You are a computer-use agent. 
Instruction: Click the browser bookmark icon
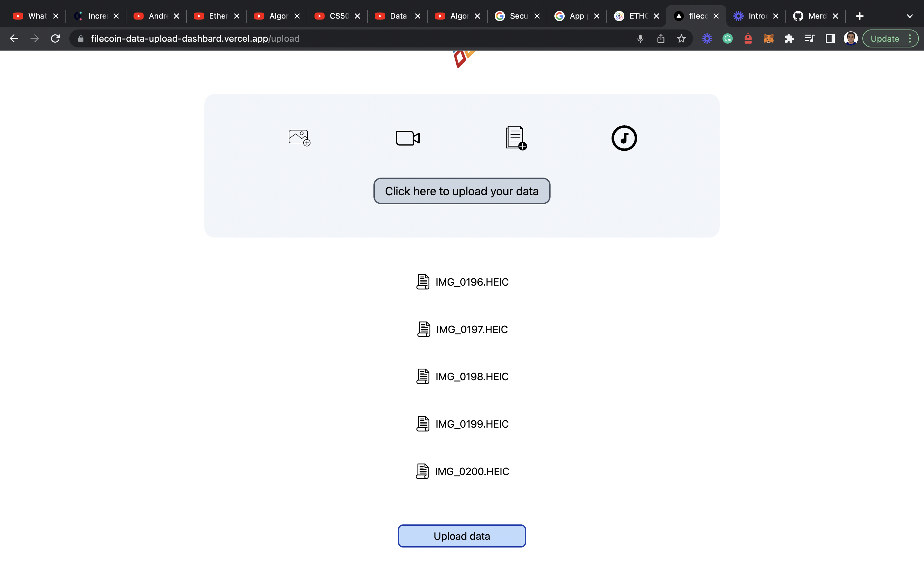[x=681, y=38]
